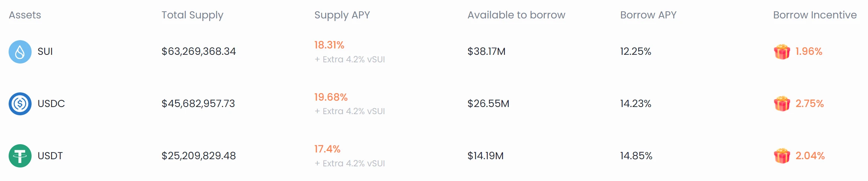Click the SUI water drop icon
This screenshot has width=868, height=181.
pyautogui.click(x=20, y=52)
